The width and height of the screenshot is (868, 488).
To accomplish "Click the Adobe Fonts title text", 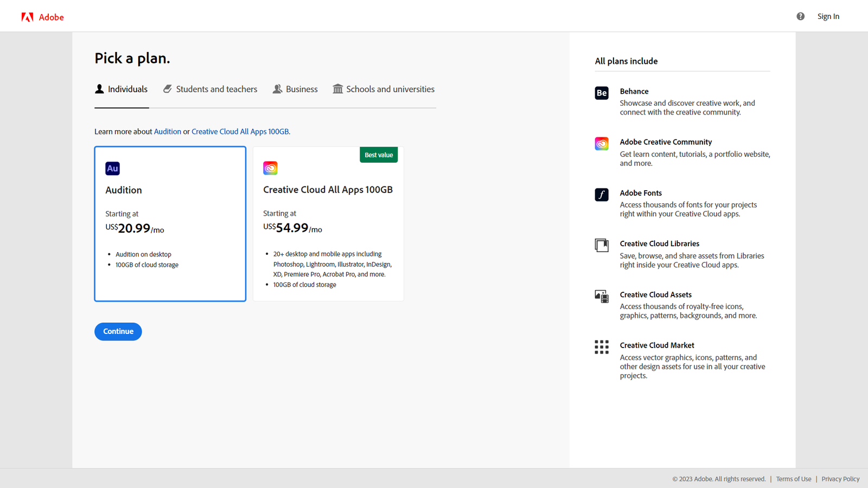I will [x=641, y=193].
